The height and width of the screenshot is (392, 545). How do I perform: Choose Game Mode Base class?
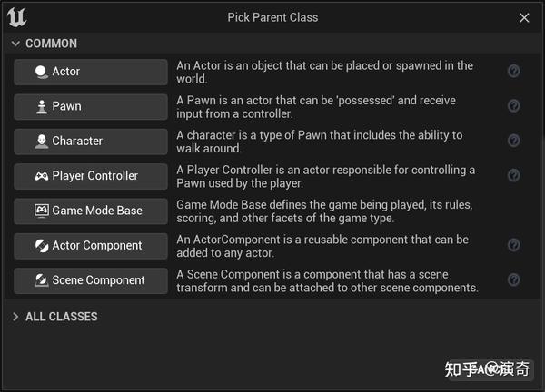tap(91, 211)
